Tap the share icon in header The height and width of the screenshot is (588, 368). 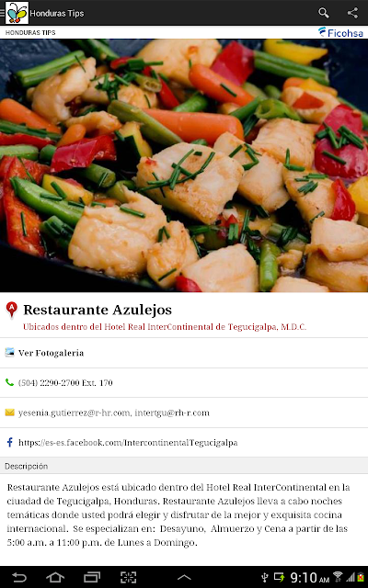click(x=352, y=13)
